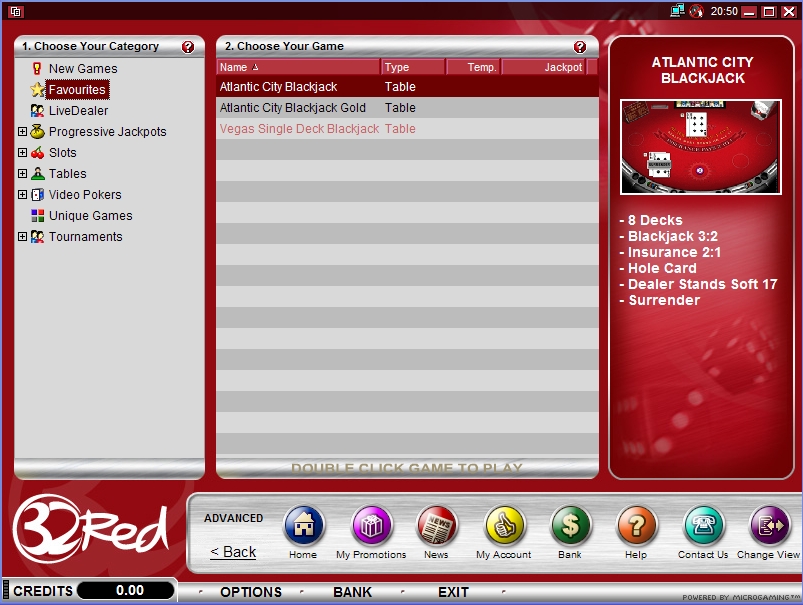Click the Progressive Jackpots money bag icon

pos(37,132)
